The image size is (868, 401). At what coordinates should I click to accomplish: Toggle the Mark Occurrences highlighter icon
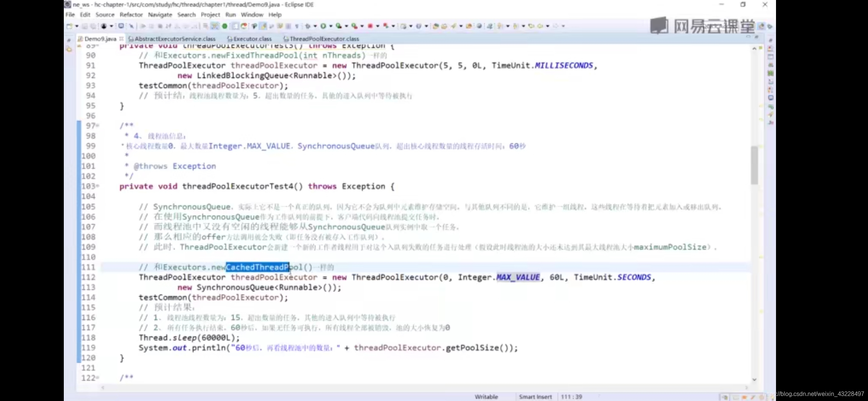pos(263,26)
